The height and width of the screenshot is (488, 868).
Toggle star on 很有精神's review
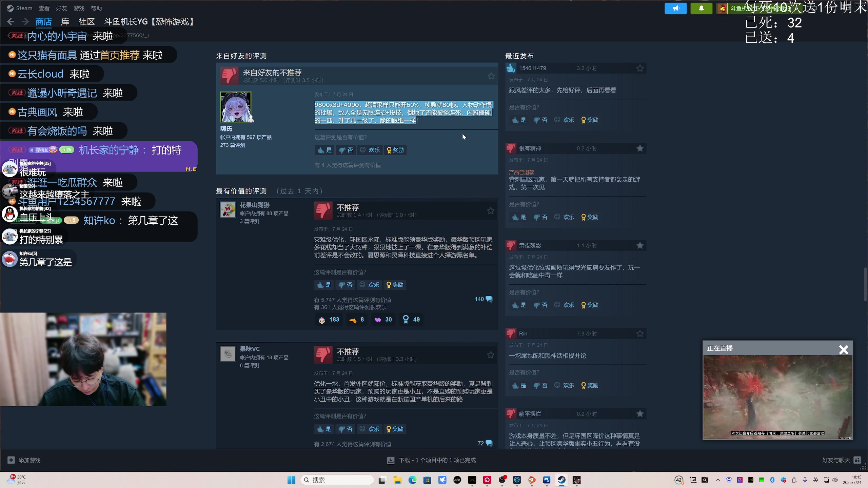click(x=640, y=148)
